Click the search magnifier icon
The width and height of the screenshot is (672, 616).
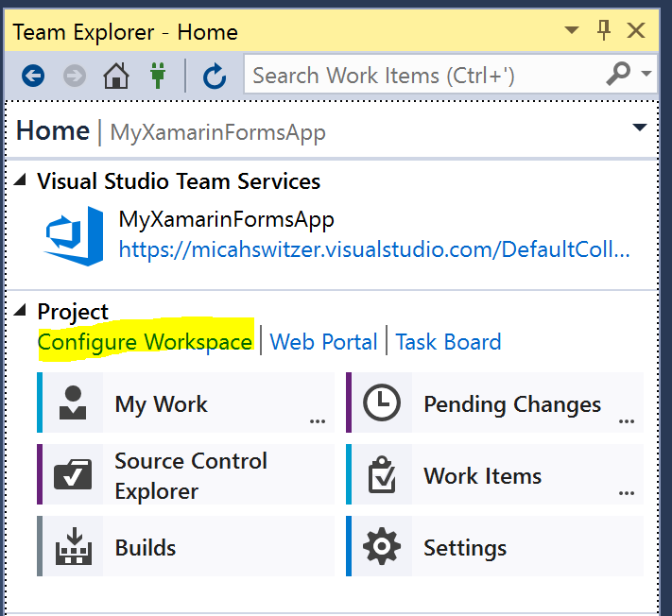(618, 74)
